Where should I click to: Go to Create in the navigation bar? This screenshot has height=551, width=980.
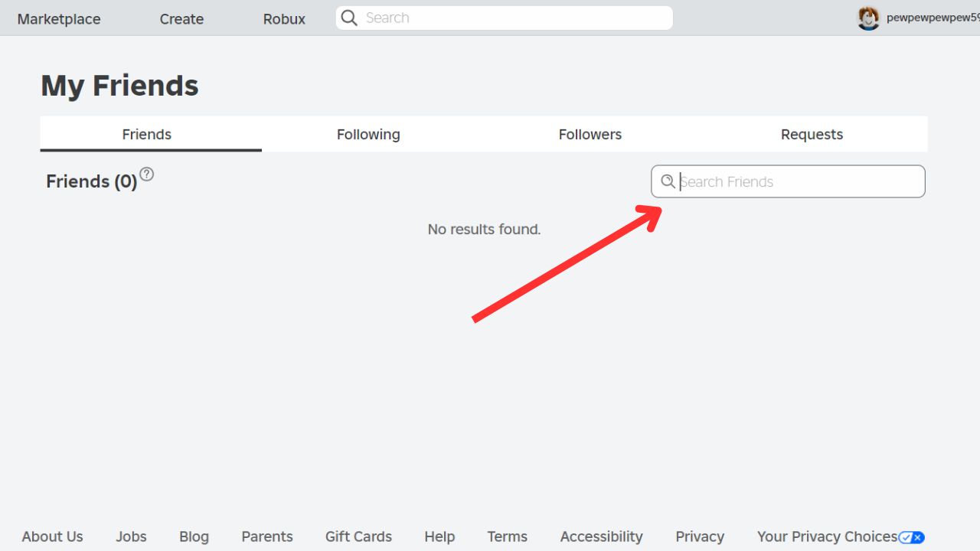click(x=181, y=19)
